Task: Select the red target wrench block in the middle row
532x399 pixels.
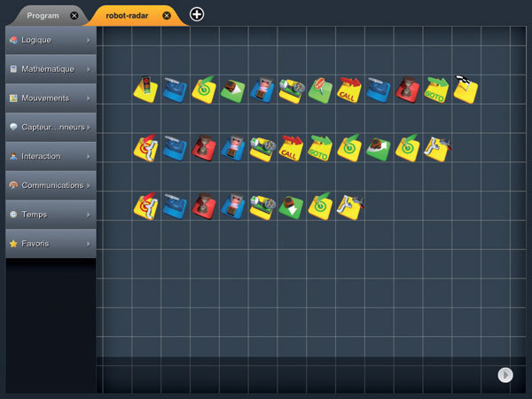Action: tap(145, 148)
